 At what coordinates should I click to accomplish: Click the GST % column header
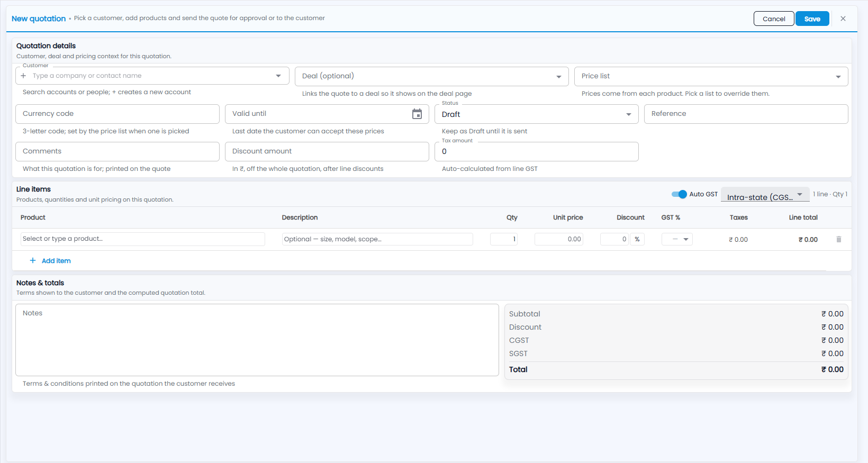[671, 217]
